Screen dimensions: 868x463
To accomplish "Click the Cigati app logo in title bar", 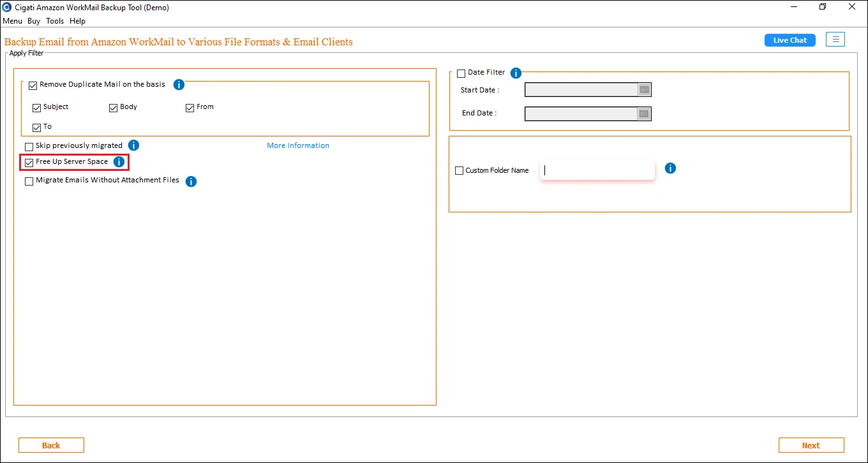I will (7, 8).
